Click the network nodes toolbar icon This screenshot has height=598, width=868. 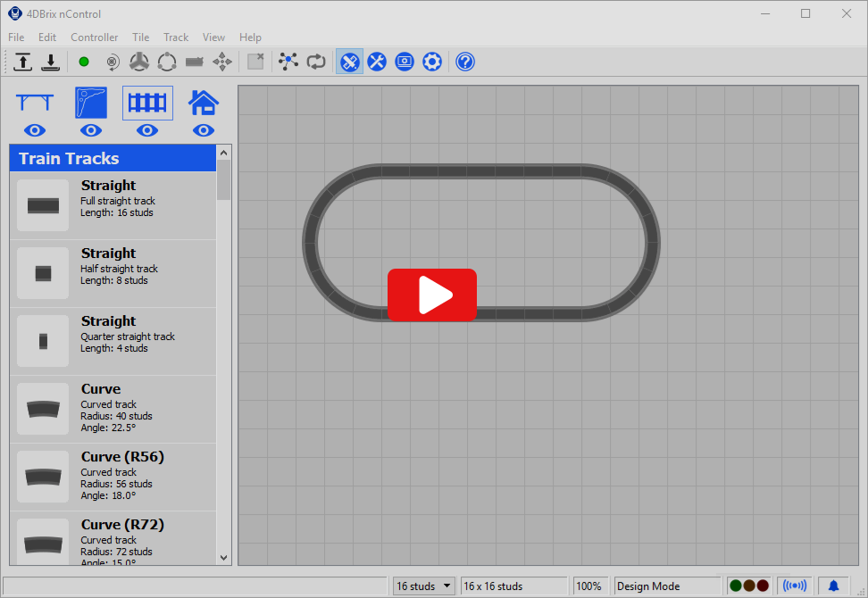click(x=288, y=62)
